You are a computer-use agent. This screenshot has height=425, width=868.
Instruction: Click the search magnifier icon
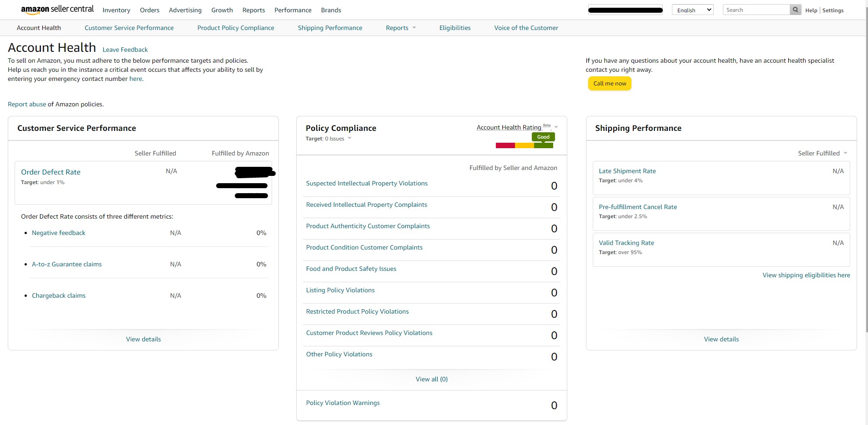click(795, 10)
